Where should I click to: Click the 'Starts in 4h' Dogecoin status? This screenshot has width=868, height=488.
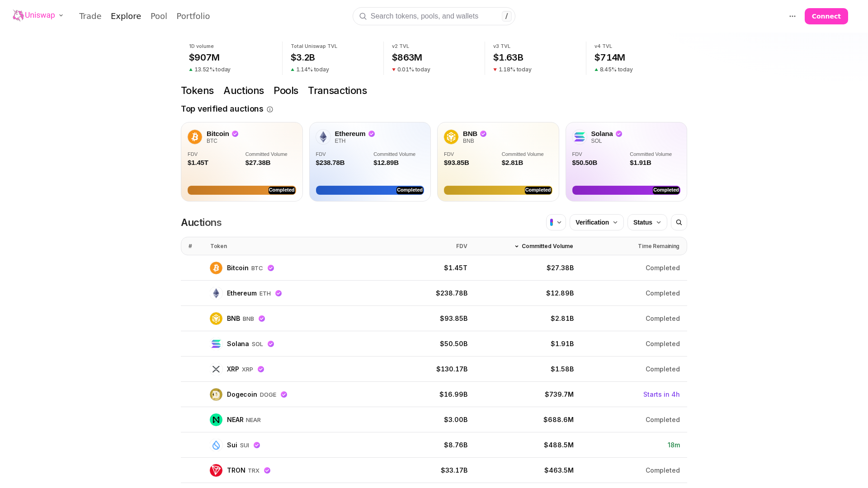pyautogui.click(x=661, y=394)
